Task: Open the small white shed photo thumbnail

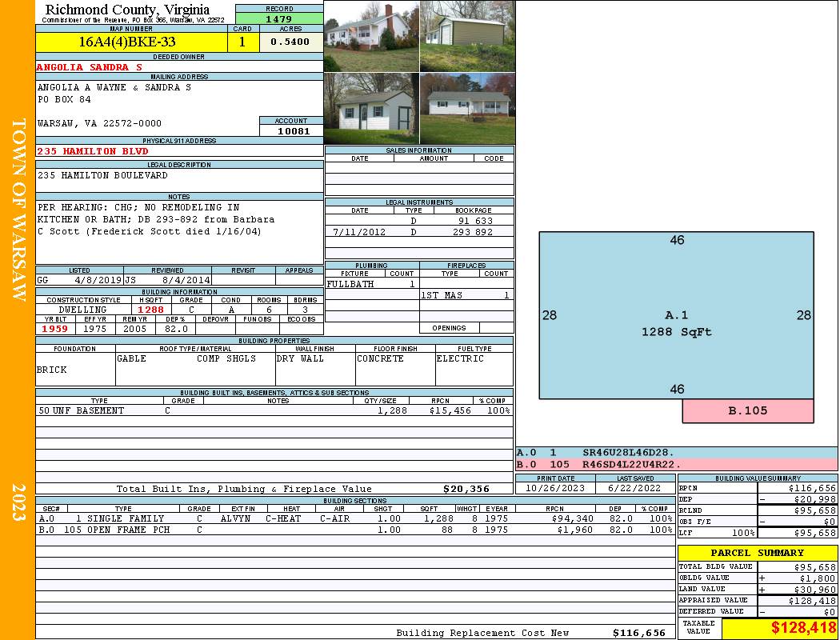Action: 372,109
